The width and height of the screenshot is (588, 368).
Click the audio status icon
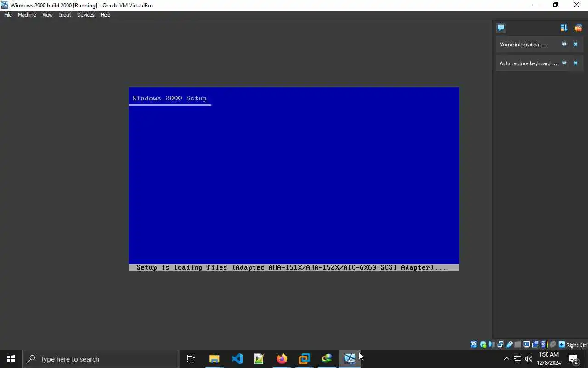click(x=492, y=345)
